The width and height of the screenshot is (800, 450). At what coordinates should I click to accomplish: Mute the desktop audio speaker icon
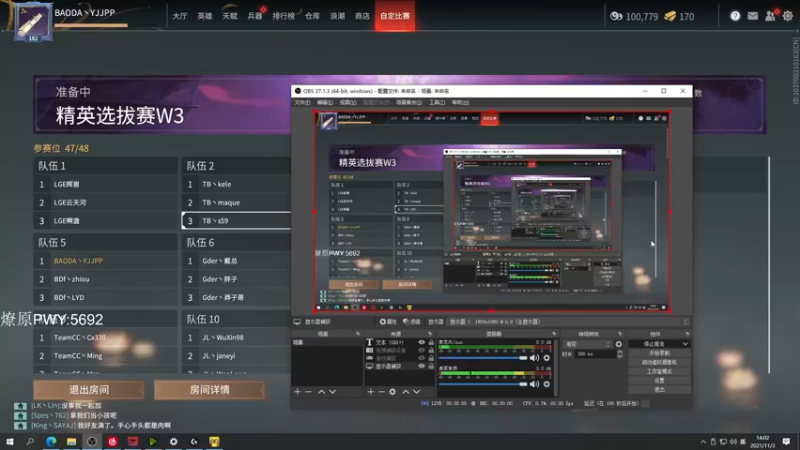[x=534, y=384]
